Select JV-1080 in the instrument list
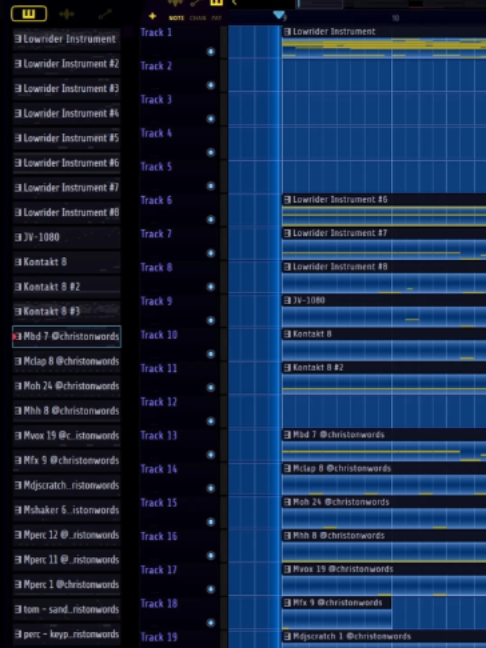 pos(67,237)
